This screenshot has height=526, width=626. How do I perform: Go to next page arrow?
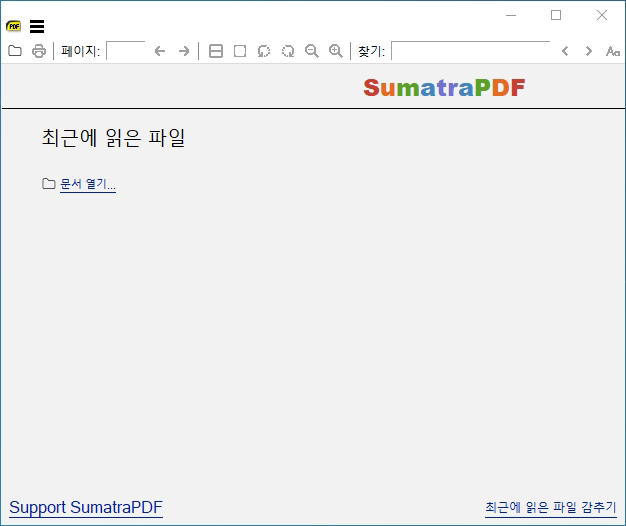[184, 51]
